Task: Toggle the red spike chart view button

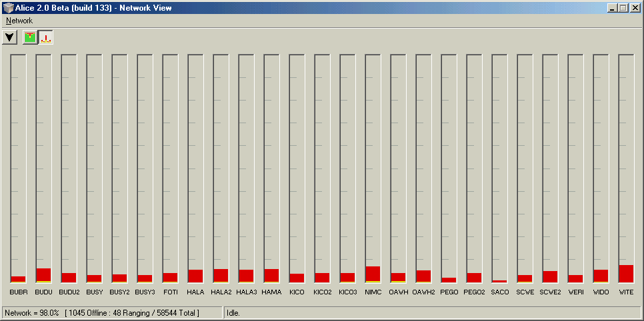Action: (x=46, y=37)
